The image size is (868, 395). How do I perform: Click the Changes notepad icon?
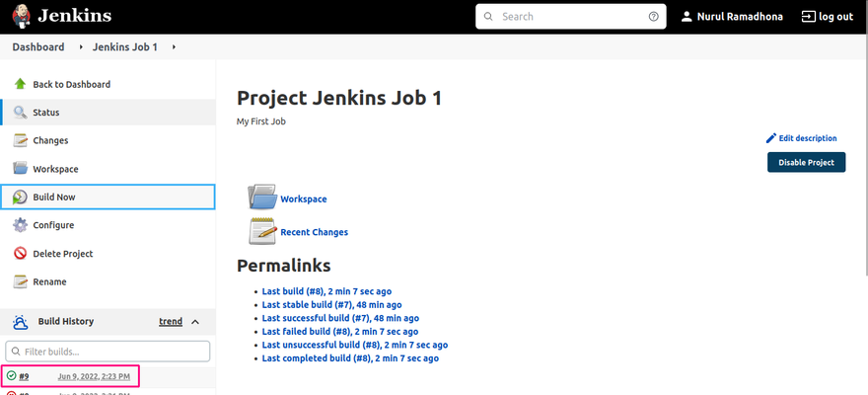tap(21, 140)
